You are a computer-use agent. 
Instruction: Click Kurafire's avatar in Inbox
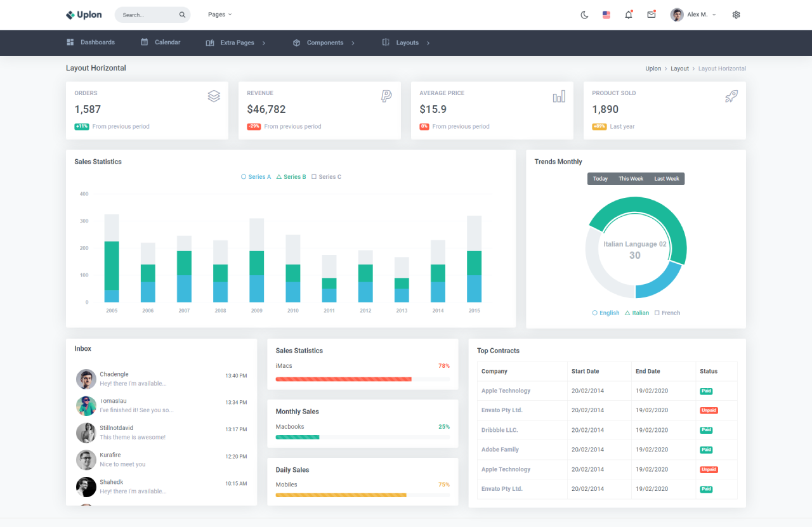(86, 460)
